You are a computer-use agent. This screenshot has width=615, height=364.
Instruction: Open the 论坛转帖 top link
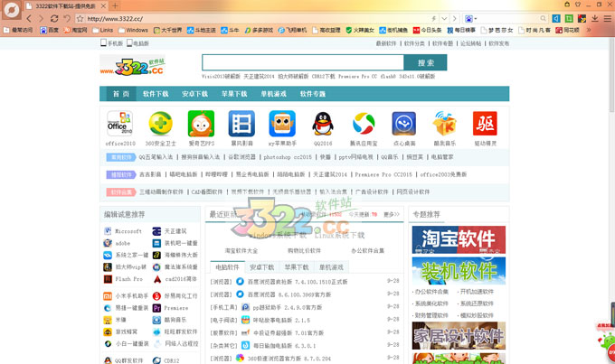(x=470, y=43)
